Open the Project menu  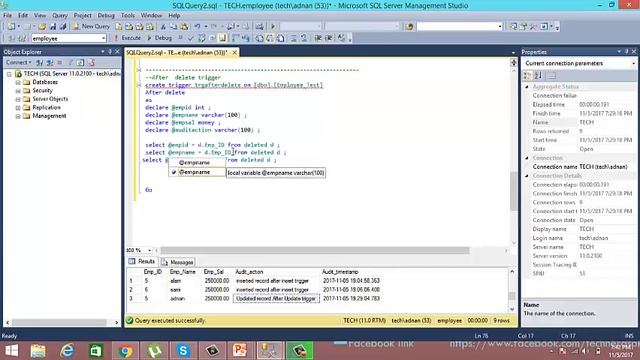[x=82, y=15]
